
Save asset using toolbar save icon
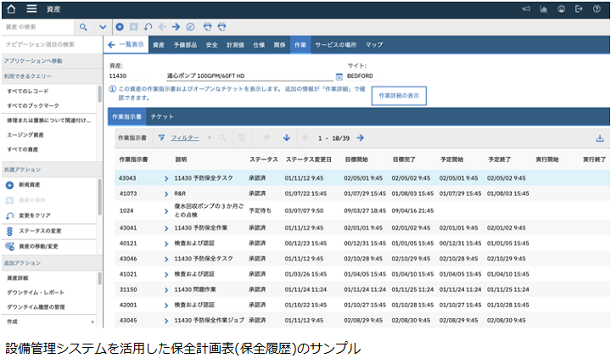(x=134, y=27)
